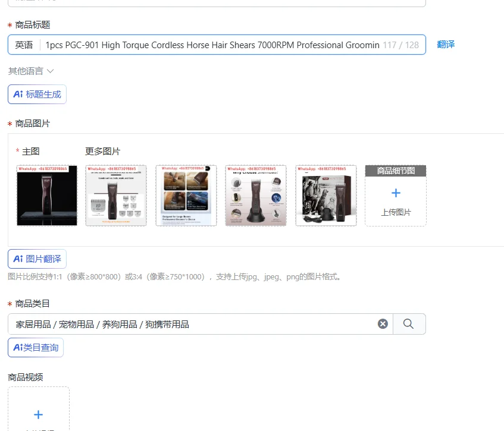504x431 pixels.
Task: Select the clipper-on-charging-stand feature thumbnail
Action: pyautogui.click(x=256, y=196)
